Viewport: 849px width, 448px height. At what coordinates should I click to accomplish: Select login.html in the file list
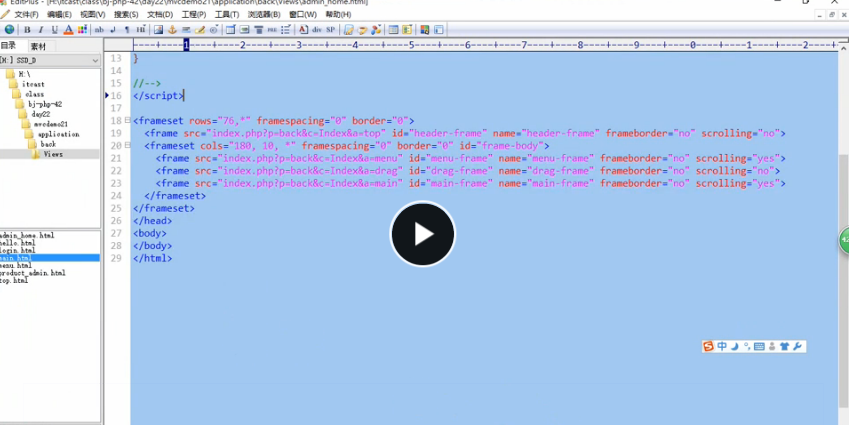click(x=17, y=250)
